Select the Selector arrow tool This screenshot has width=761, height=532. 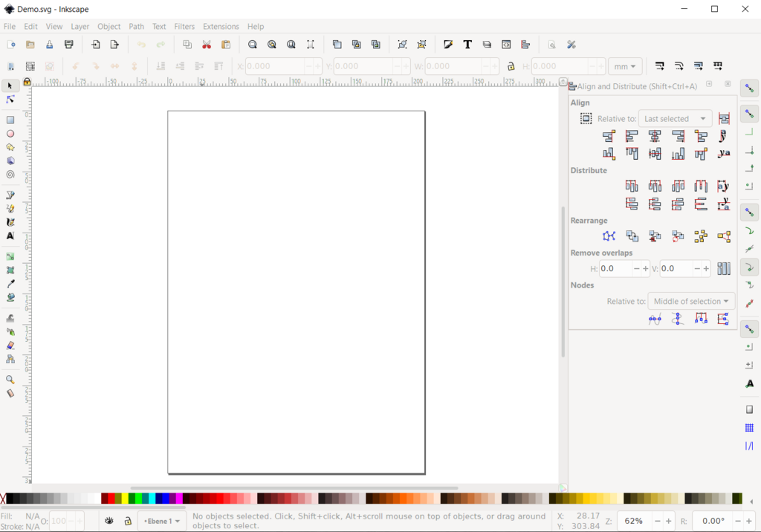coord(10,86)
